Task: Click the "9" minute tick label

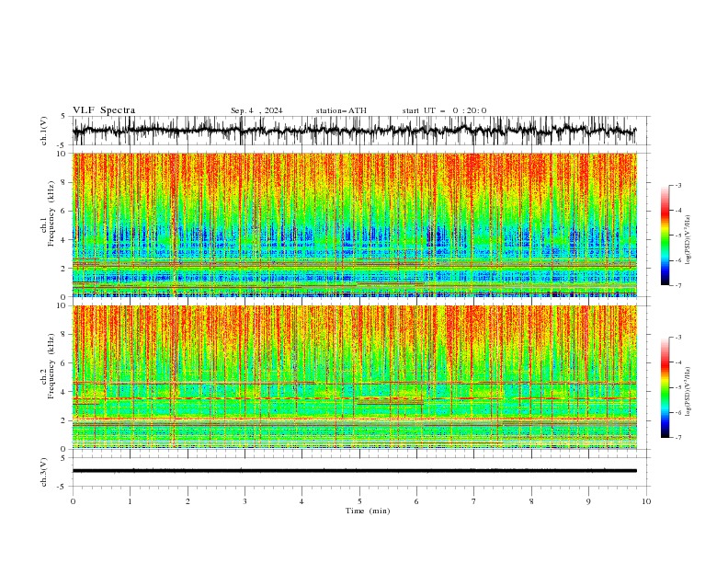Action: [588, 501]
